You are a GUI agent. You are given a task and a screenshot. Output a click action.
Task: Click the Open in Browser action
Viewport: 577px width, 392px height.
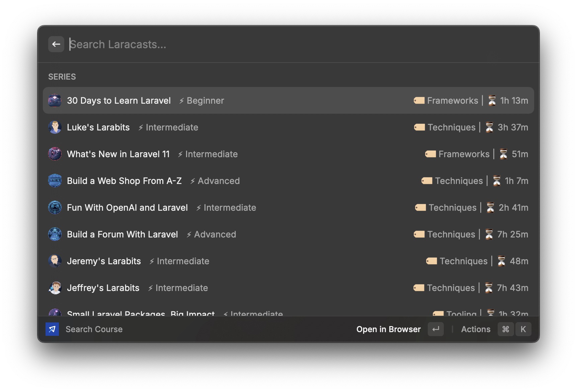click(388, 329)
